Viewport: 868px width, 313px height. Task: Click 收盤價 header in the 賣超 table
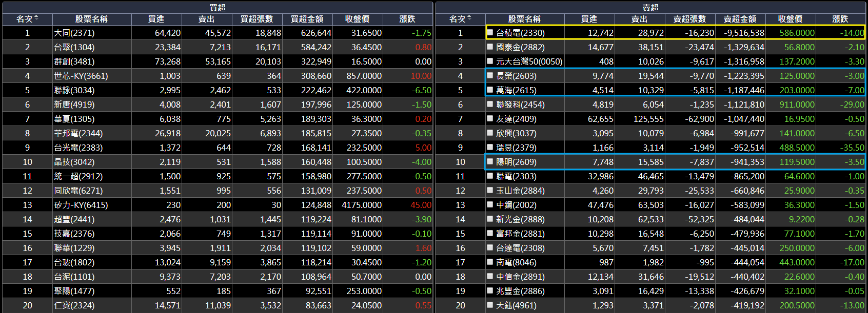(790, 19)
